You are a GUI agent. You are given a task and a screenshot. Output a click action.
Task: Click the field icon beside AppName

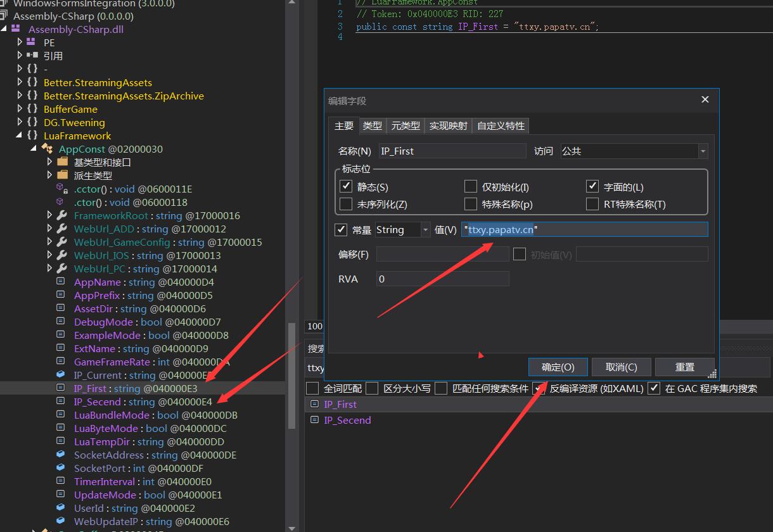click(61, 282)
